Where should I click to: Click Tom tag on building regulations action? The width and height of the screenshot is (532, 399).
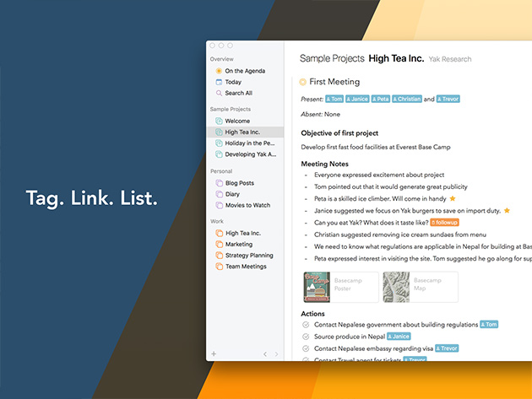(489, 325)
